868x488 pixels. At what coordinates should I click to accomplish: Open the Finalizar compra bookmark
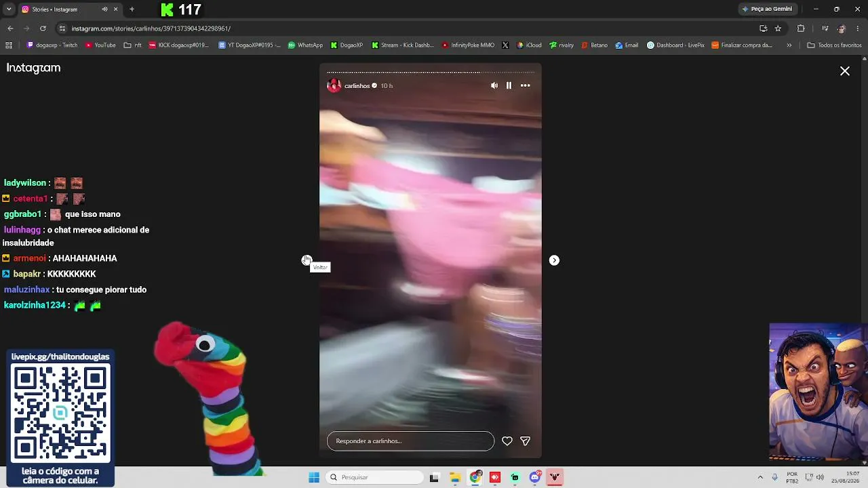click(x=742, y=45)
